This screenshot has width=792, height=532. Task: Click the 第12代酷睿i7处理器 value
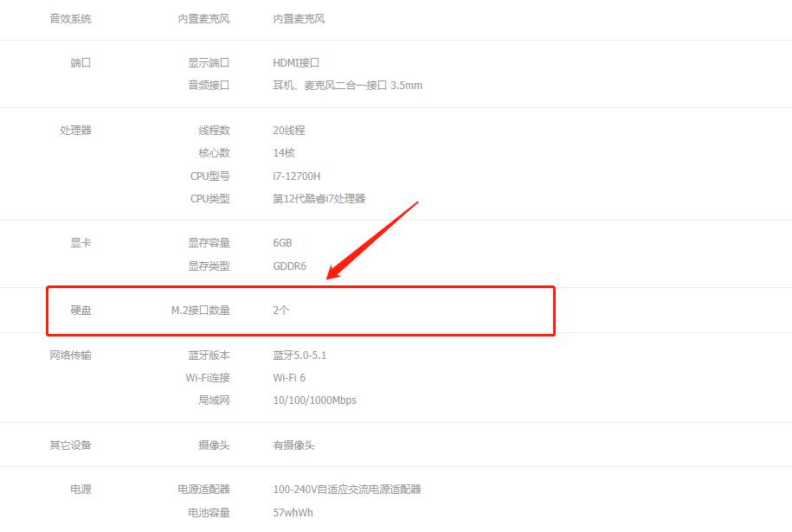tap(319, 198)
